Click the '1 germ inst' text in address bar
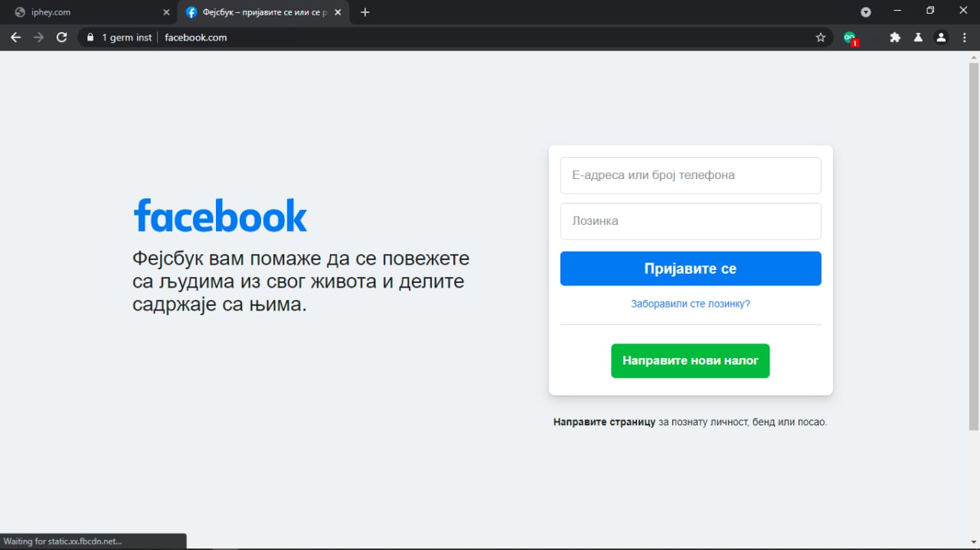The image size is (980, 550). [x=127, y=37]
